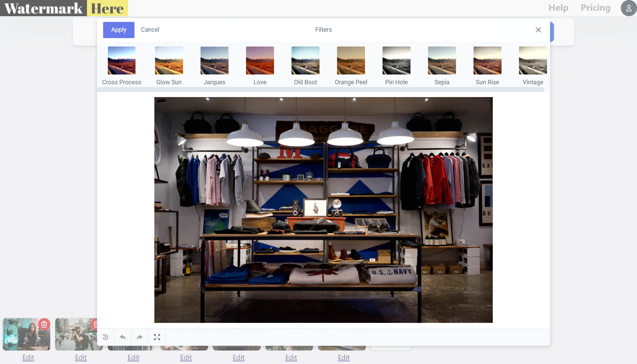Select the Sepia filter
Image resolution: width=637 pixels, height=364 pixels.
(x=442, y=61)
